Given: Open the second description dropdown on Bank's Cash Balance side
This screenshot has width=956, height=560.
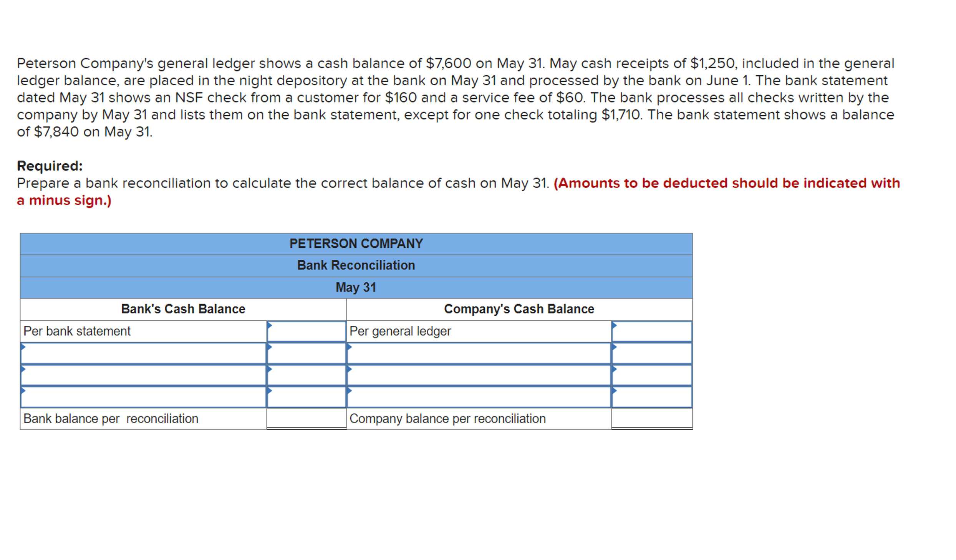Looking at the screenshot, I should pyautogui.click(x=142, y=374).
